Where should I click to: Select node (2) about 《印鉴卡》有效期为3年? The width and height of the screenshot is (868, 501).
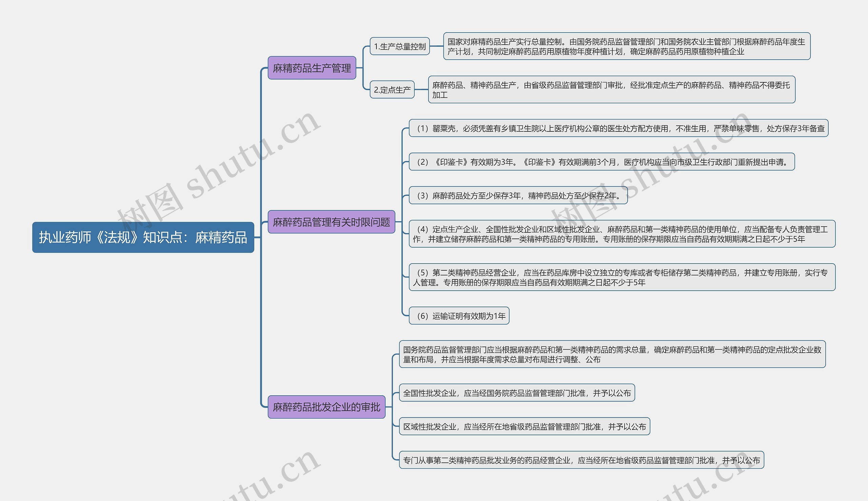click(x=601, y=162)
